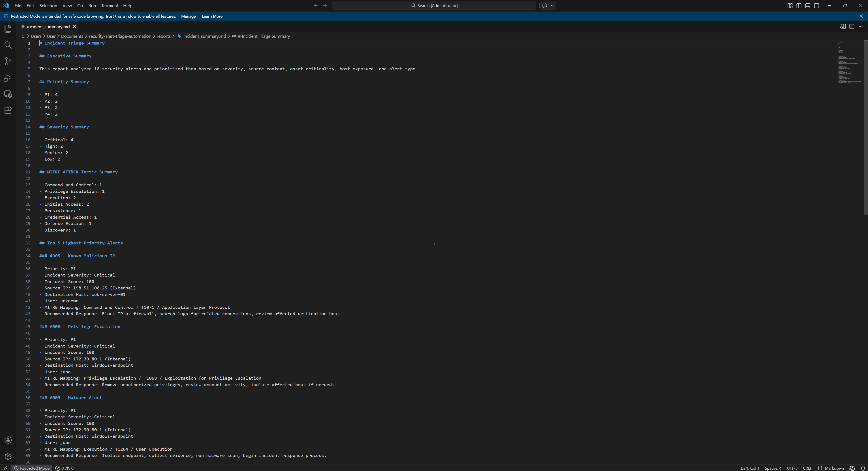Open the errors and warnings count in the status bar

pyautogui.click(x=64, y=468)
